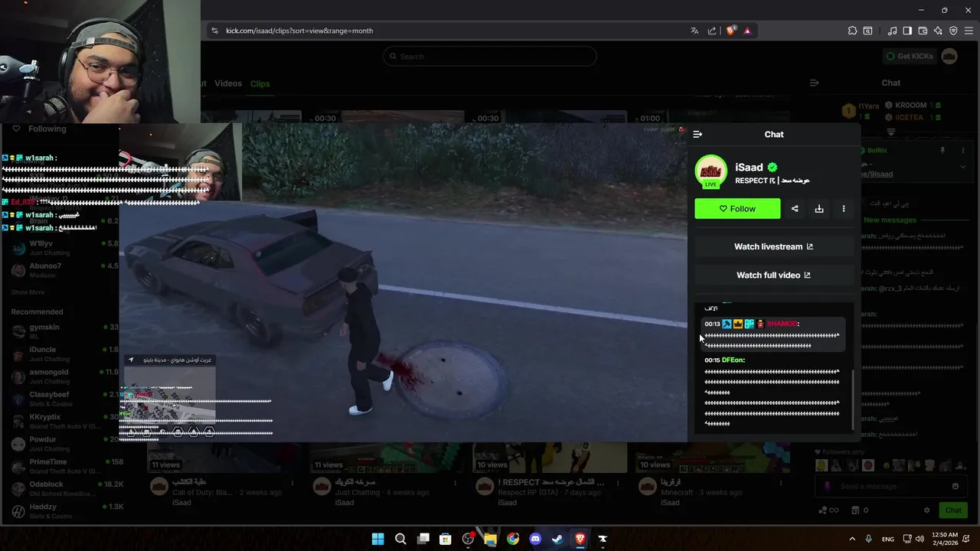The image size is (980, 551).
Task: Open the emoji picker in chat input
Action: (x=955, y=486)
